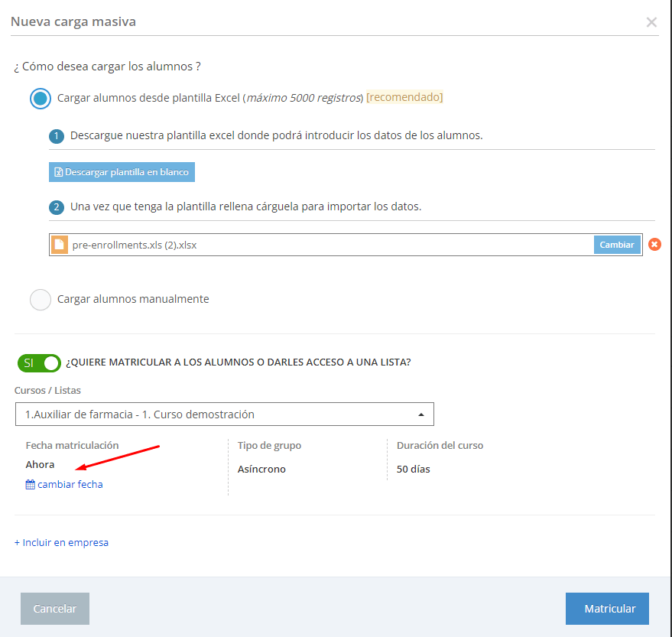Close the Nueva carga masiva dialog
This screenshot has width=672, height=637.
coord(651,22)
